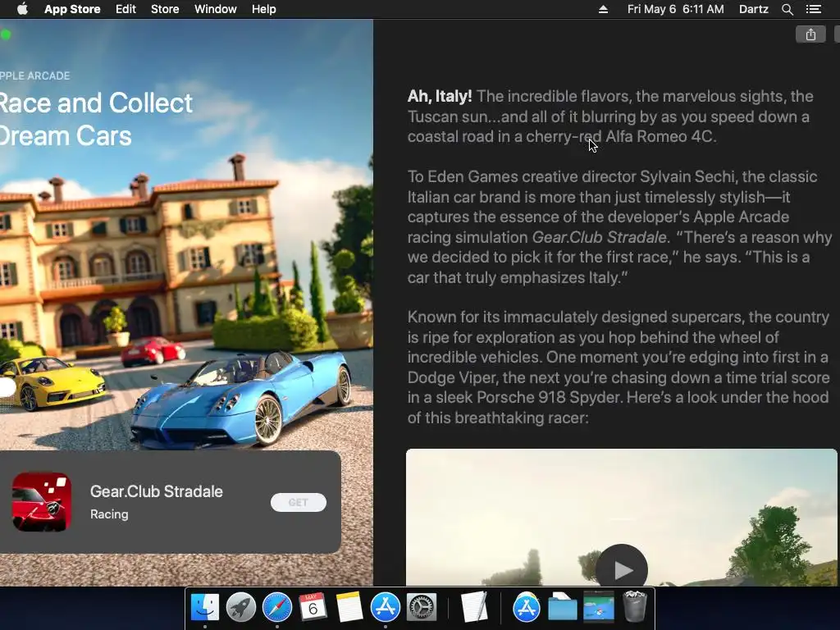Open Notes from the Dock
Screen dimensions: 840x630
[349, 607]
